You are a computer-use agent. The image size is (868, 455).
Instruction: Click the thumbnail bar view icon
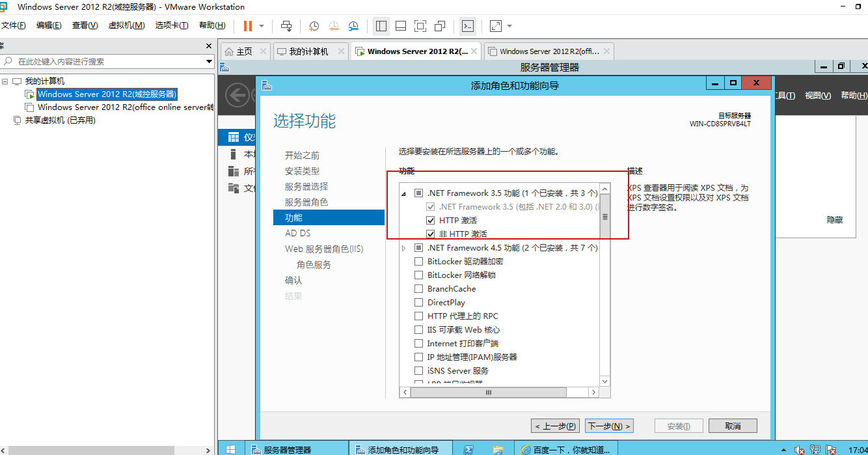click(401, 26)
